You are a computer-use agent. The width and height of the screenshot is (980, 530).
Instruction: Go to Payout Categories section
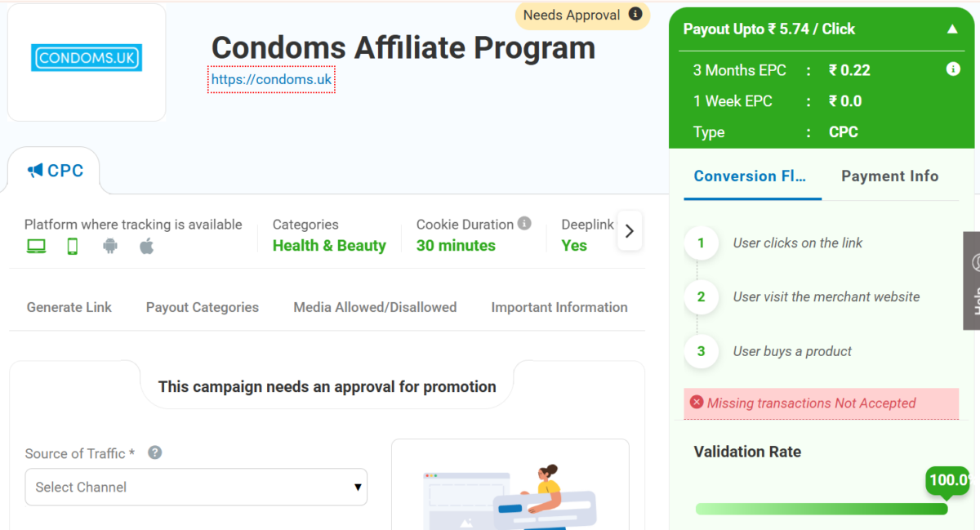(x=203, y=308)
